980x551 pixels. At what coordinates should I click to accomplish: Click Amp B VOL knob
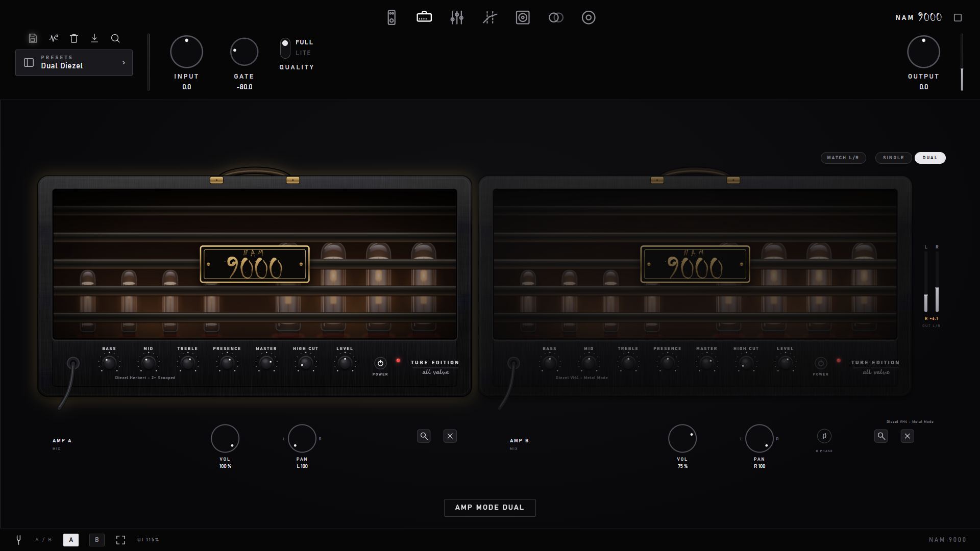[682, 438]
